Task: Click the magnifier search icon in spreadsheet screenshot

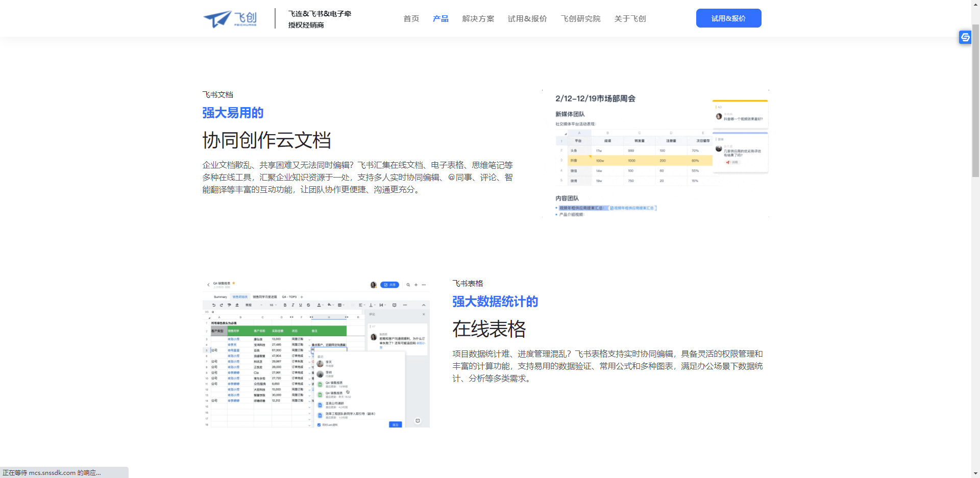Action: tap(408, 285)
